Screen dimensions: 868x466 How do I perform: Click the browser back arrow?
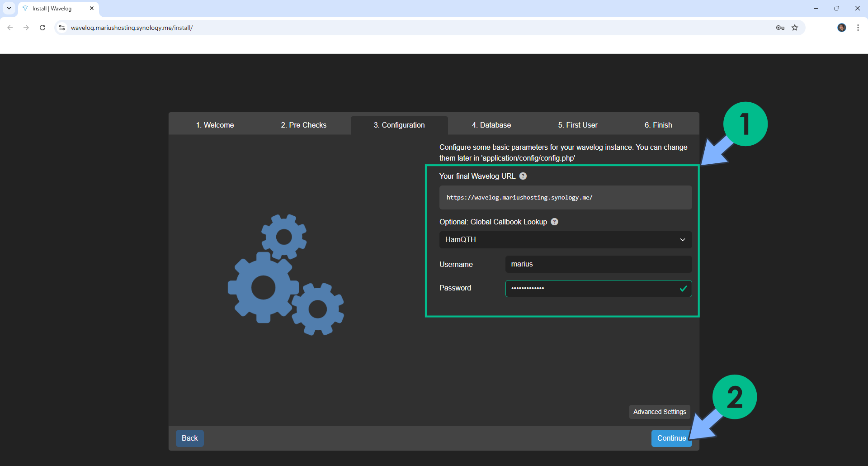(10, 28)
